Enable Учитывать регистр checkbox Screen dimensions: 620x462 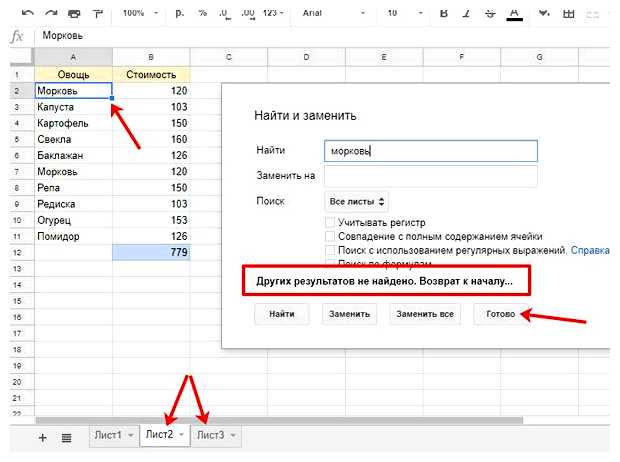click(330, 222)
